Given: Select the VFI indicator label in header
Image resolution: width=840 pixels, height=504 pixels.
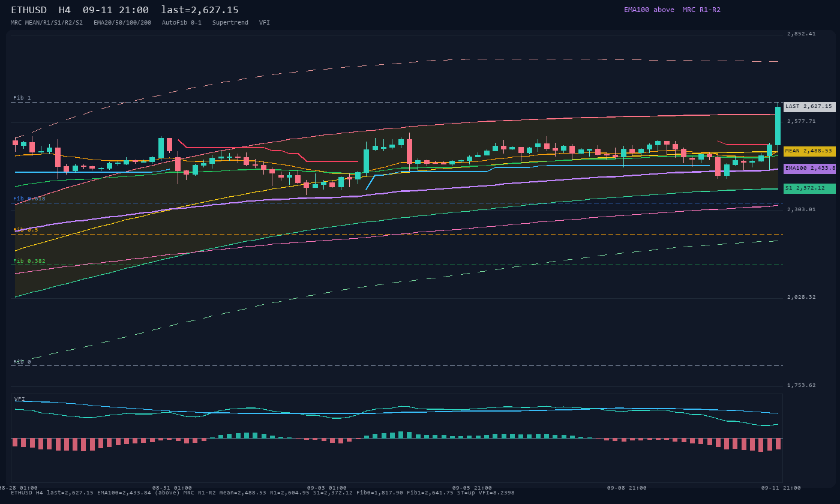Looking at the screenshot, I should pos(265,23).
